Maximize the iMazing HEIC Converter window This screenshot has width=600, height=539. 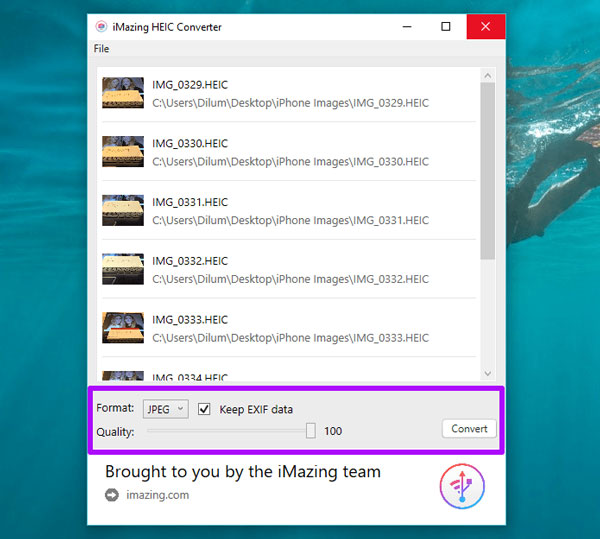point(446,27)
